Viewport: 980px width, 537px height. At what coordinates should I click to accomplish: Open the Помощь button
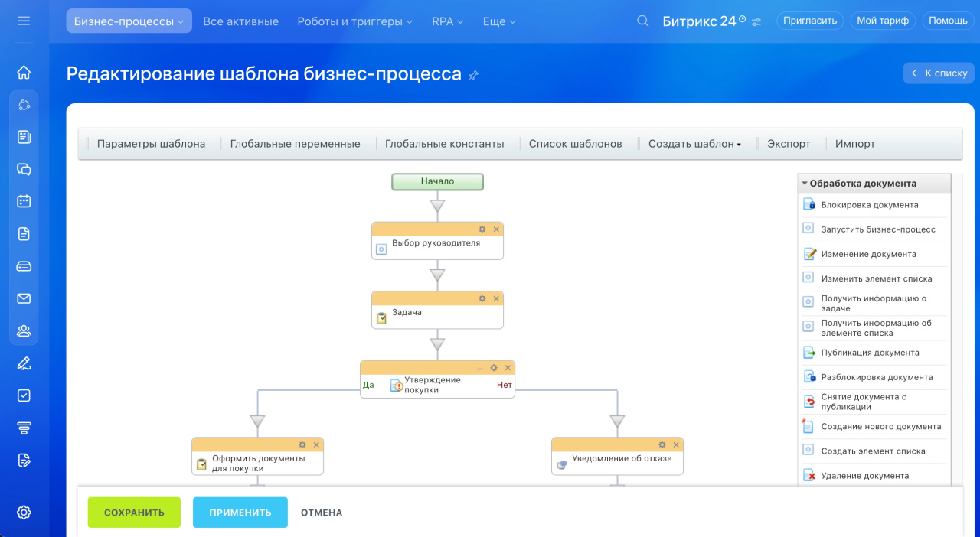coord(948,21)
